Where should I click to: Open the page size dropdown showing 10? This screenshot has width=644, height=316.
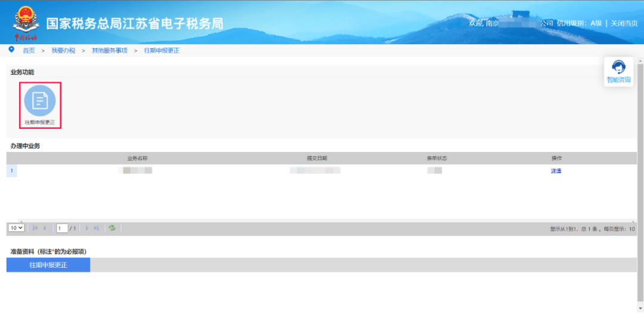pos(17,228)
